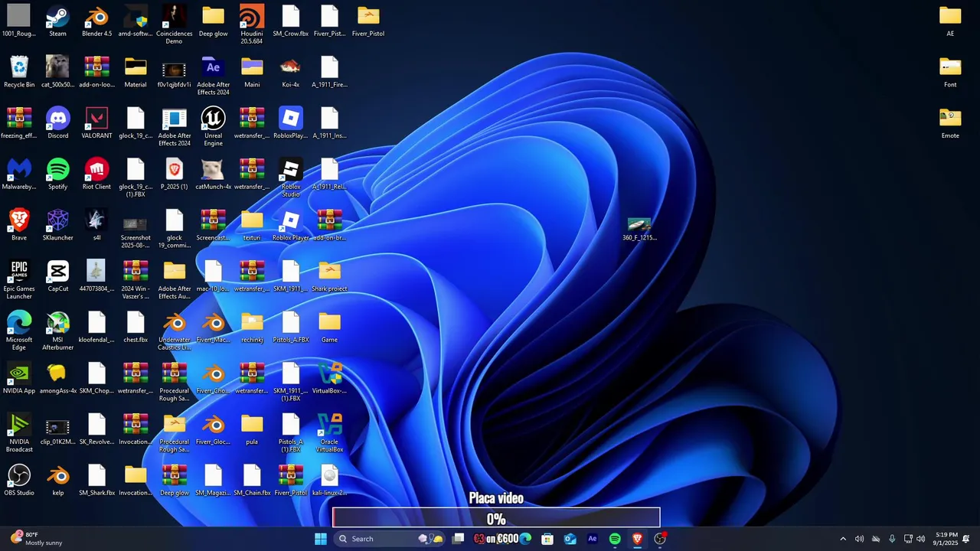Open Task View from the taskbar

point(458,539)
